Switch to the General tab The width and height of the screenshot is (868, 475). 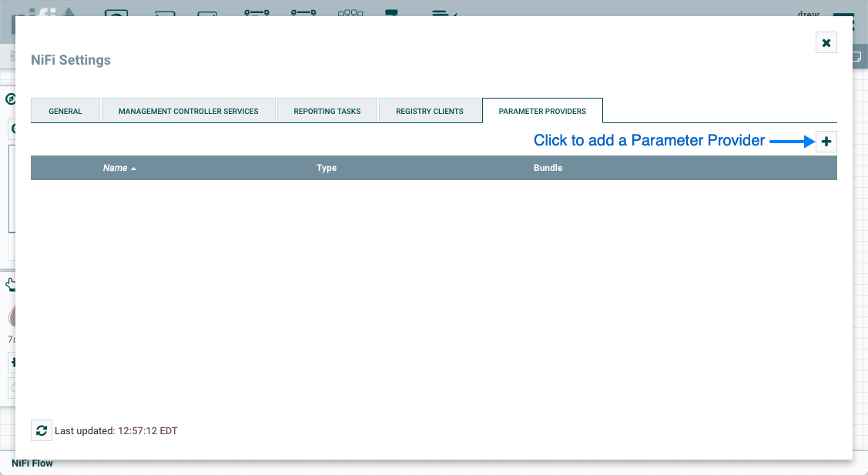[x=65, y=111]
